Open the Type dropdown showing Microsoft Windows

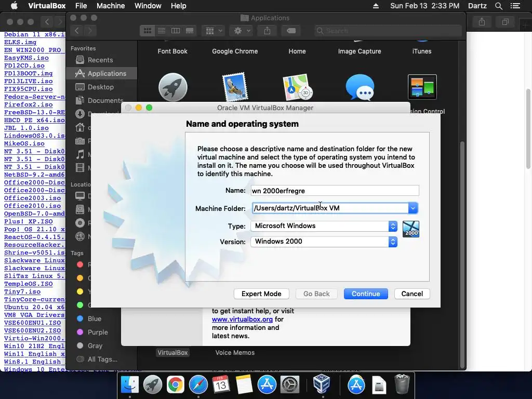click(x=324, y=226)
